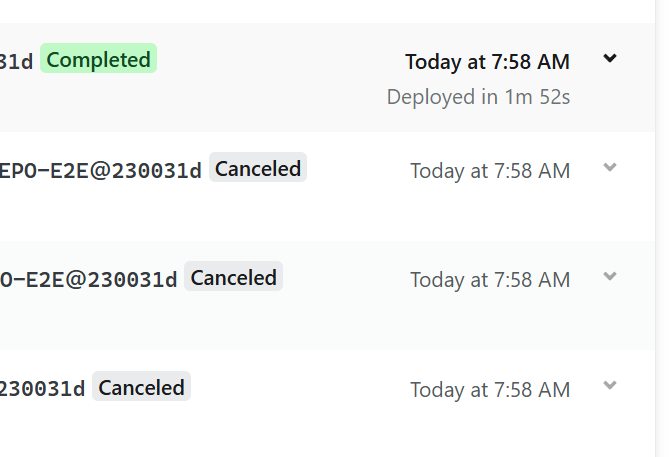Click the timestamp in the bottom row
The width and height of the screenshot is (670, 457).
490,390
